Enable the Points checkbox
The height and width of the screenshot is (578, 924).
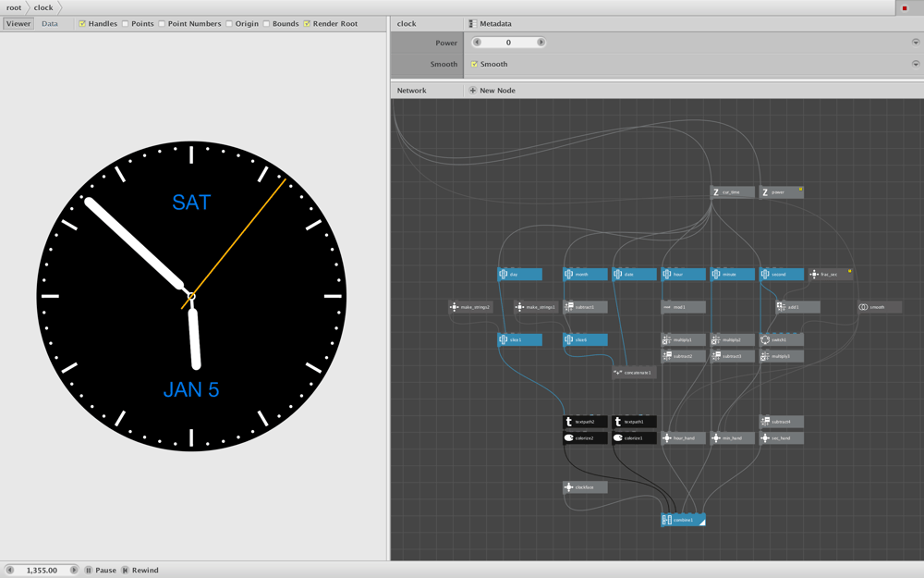pos(125,24)
